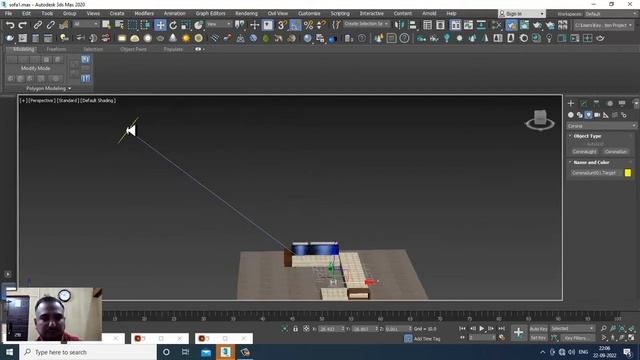Select the Geometry category in Create panel

571,115
